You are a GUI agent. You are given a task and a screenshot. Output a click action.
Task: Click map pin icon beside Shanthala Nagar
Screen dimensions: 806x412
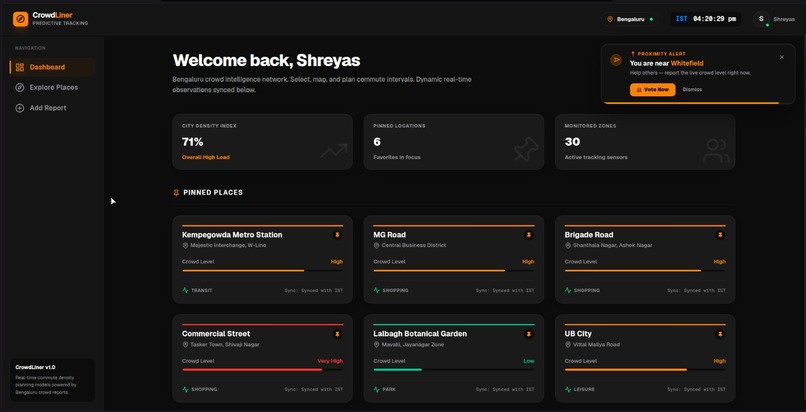point(567,246)
